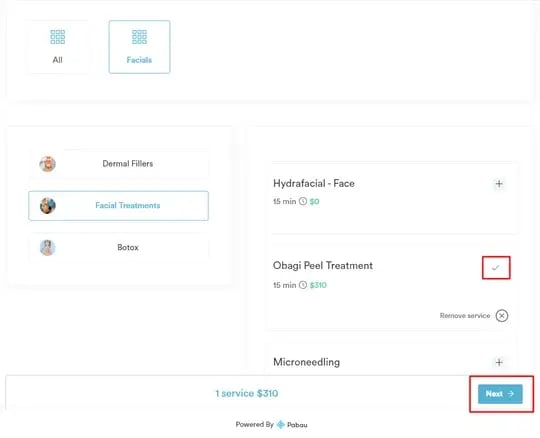
Task: Add Microneedling service with plus icon
Action: point(499,362)
